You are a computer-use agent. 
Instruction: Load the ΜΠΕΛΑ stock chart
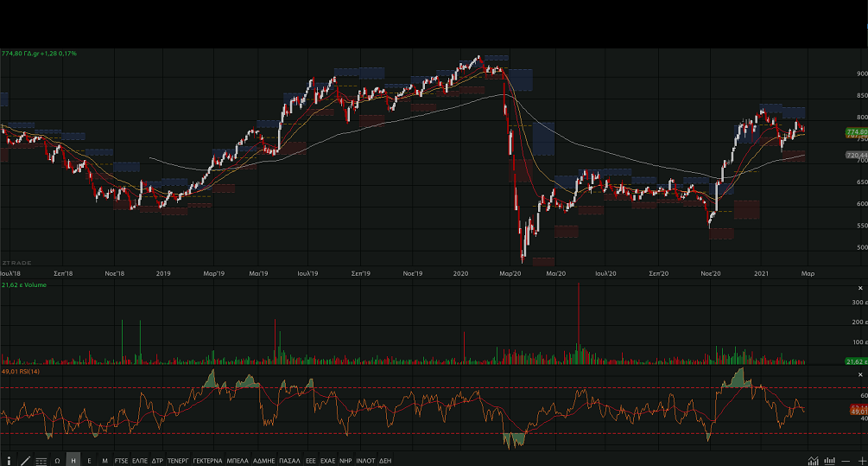[238, 460]
